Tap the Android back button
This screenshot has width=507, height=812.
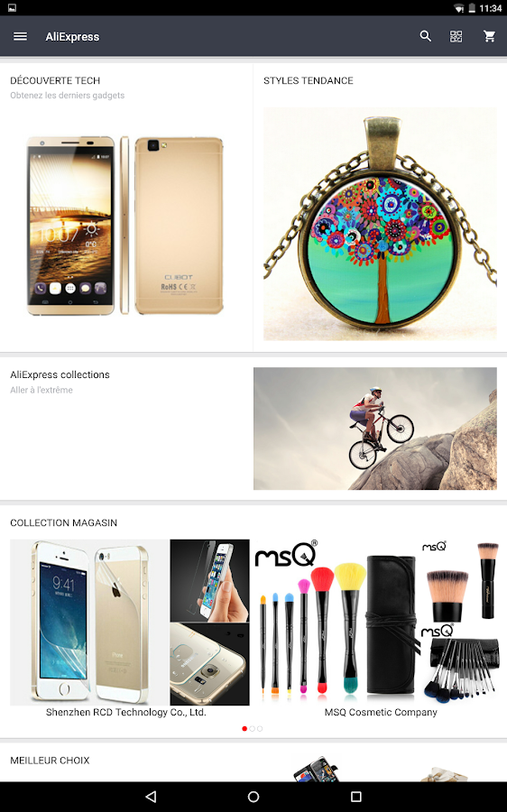(x=151, y=797)
